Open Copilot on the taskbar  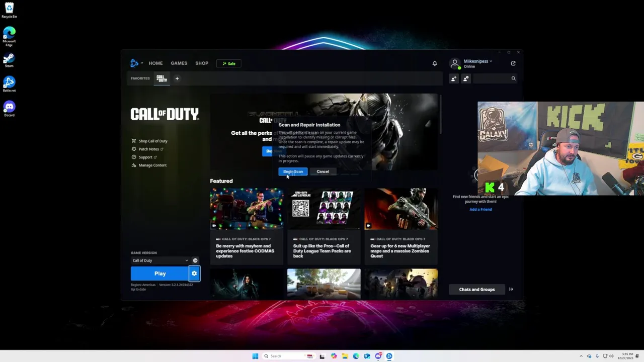[x=334, y=356]
